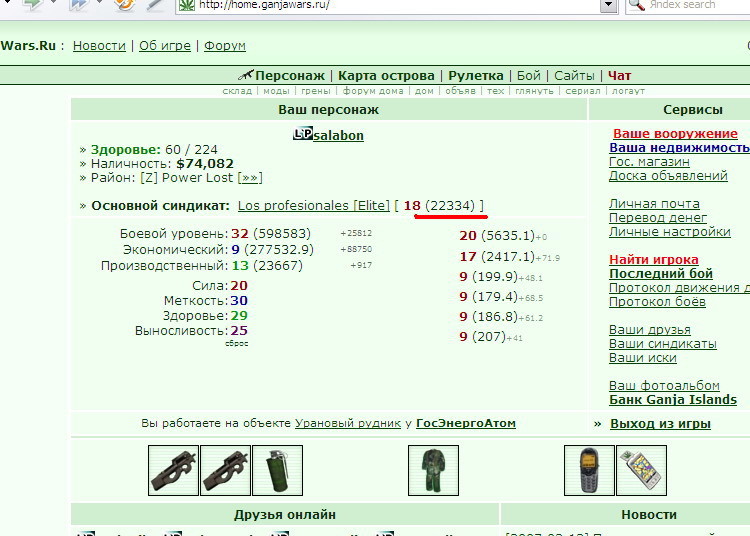Open Личная почта link

(654, 204)
